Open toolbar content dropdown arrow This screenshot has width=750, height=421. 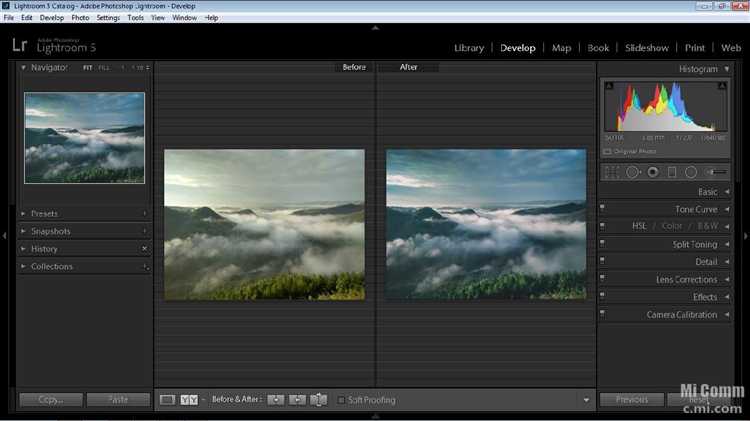pos(586,400)
